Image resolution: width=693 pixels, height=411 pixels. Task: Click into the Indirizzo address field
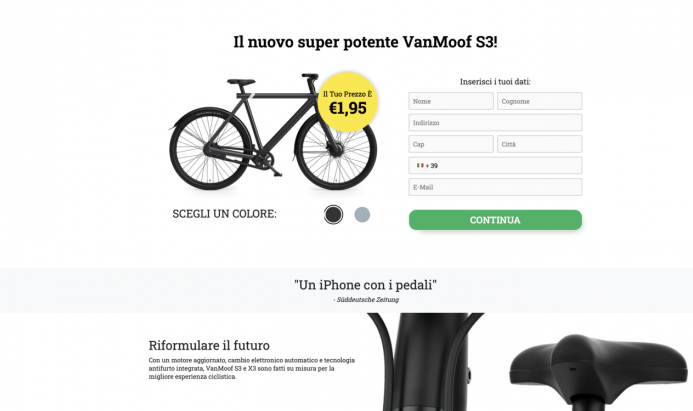coord(495,122)
